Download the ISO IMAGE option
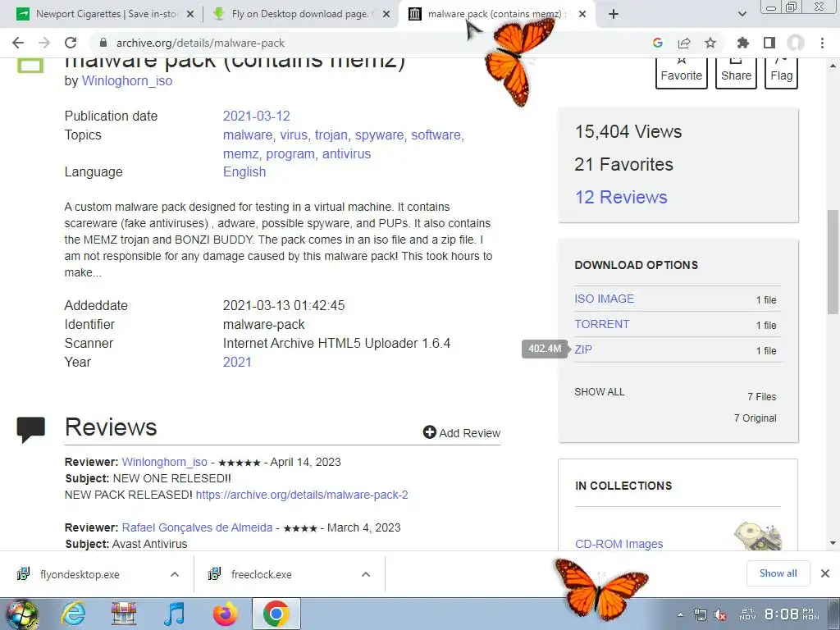840x630 pixels. point(605,299)
